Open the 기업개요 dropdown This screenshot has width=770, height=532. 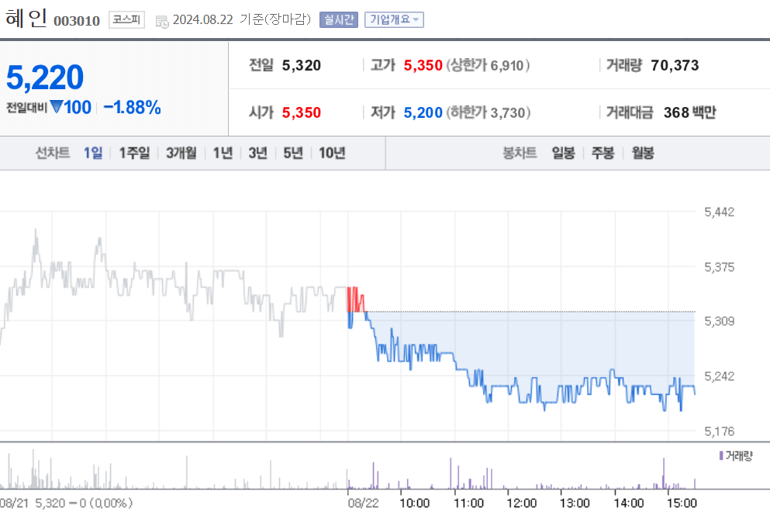(394, 19)
